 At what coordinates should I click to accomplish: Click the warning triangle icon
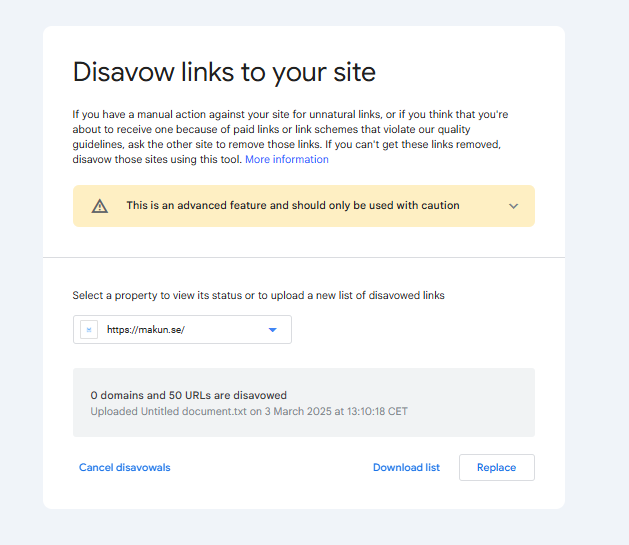click(99, 206)
